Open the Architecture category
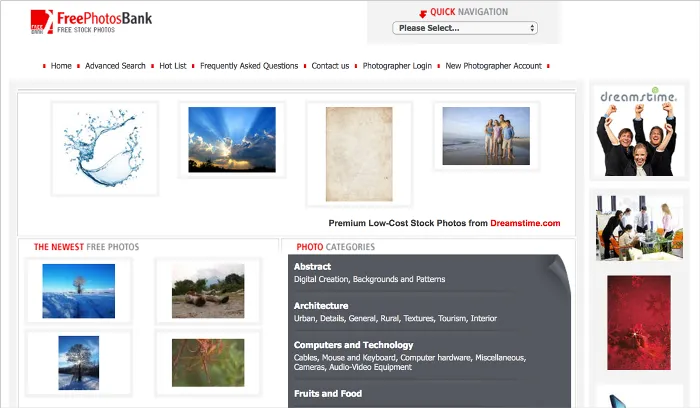The image size is (700, 408). 321,305
